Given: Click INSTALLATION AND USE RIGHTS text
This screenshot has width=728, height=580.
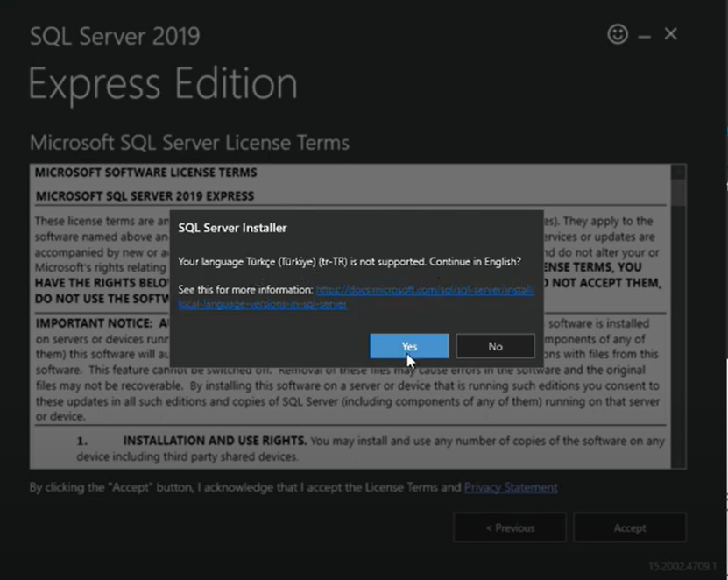Looking at the screenshot, I should (x=215, y=440).
